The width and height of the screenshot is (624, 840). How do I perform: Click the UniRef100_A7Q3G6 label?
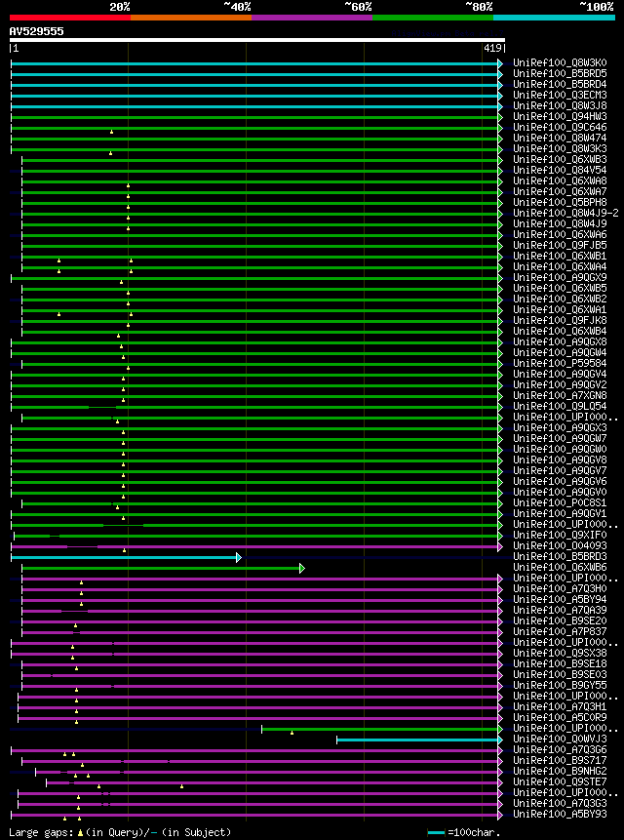coord(560,749)
